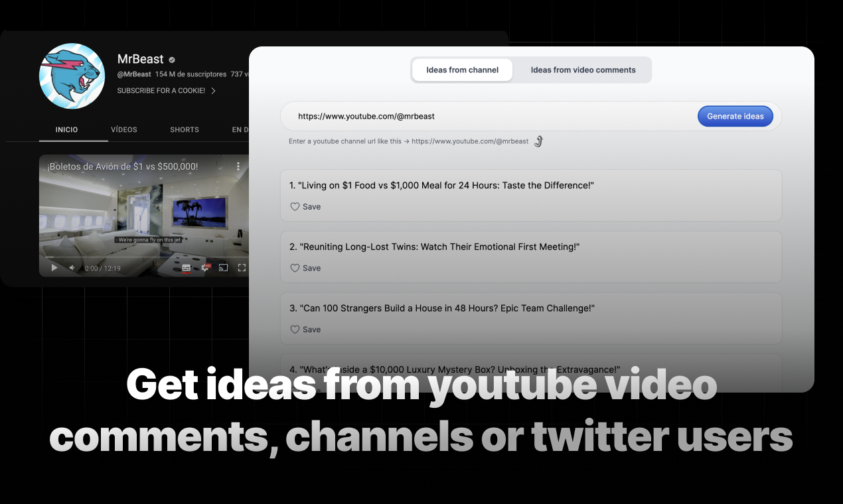Click idea text "Can 100 Strangers Build a House"
This screenshot has width=843, height=504.
pos(442,308)
